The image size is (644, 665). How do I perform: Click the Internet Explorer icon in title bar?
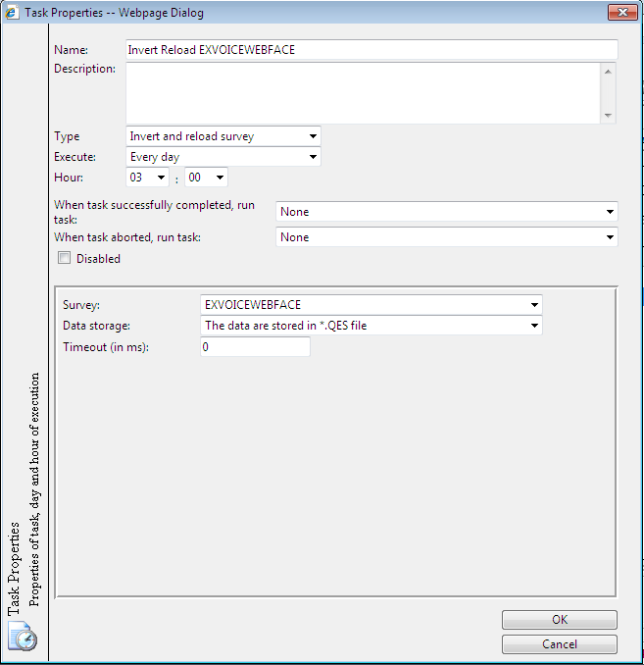click(x=13, y=13)
